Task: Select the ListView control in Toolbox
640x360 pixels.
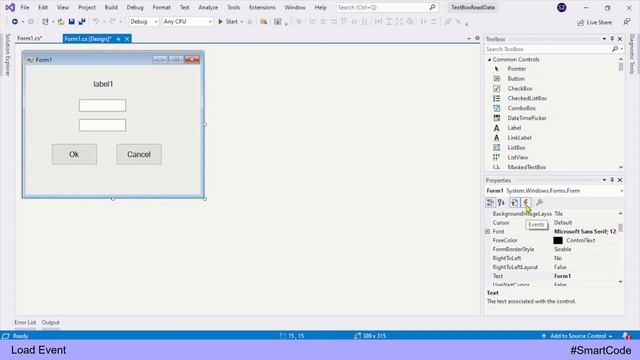Action: coord(518,157)
